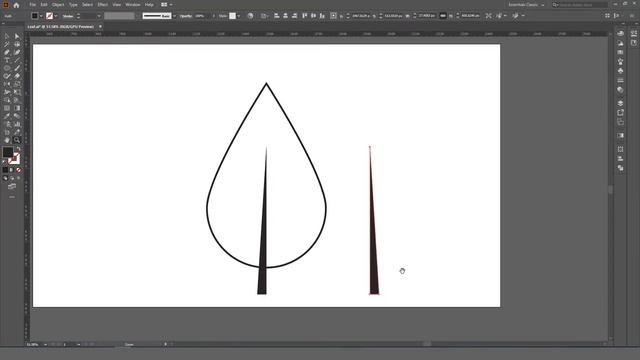Select the Selection tool arrow
This screenshot has height=360, width=640.
coord(7,36)
